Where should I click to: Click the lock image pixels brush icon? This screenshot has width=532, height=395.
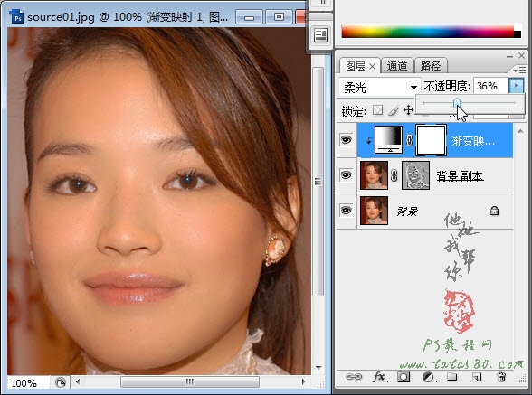[394, 110]
